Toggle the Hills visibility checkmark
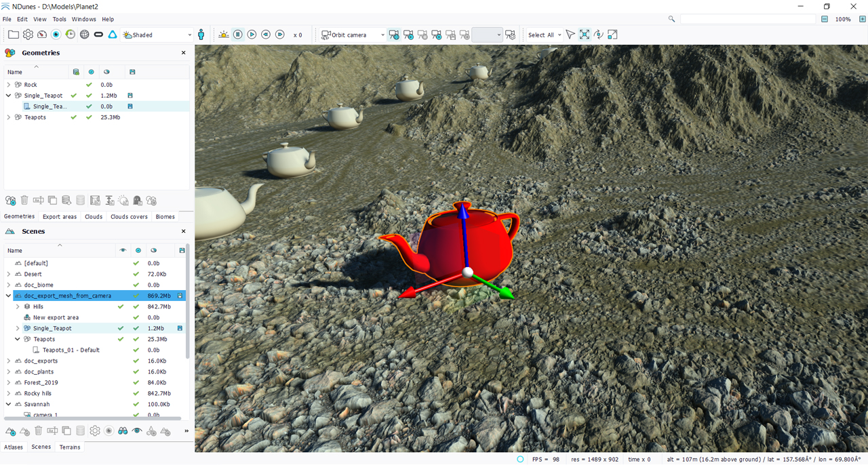This screenshot has height=465, width=868. click(121, 306)
